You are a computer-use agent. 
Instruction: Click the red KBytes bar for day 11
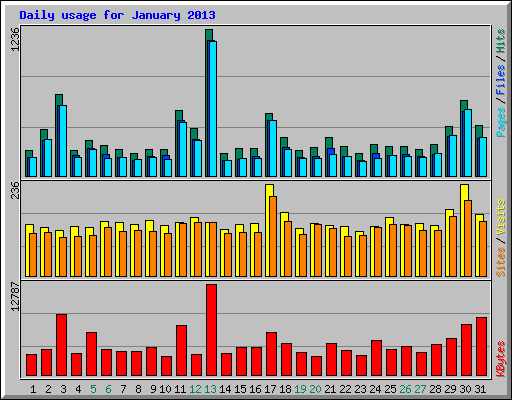click(181, 351)
